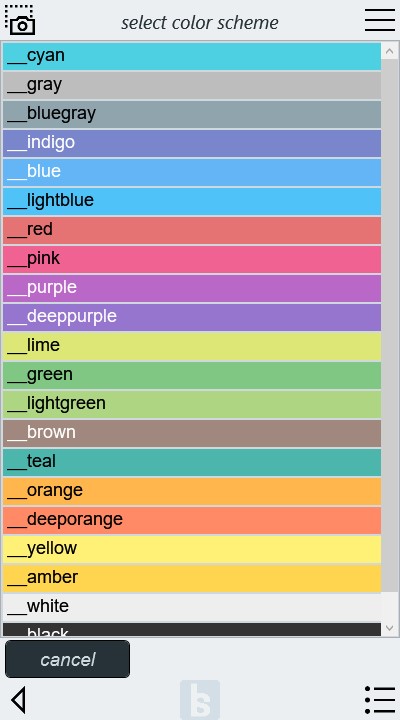Click the faded center logo icon
This screenshot has height=720, width=400.
click(200, 700)
